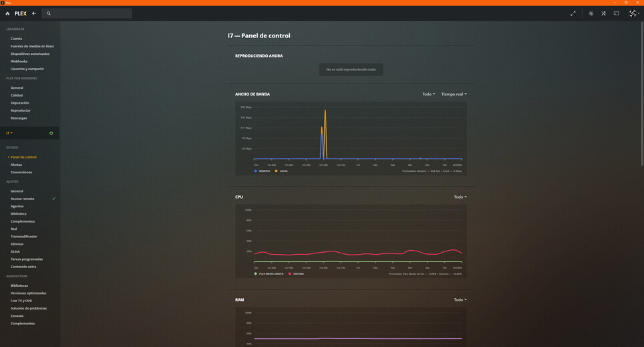The image size is (644, 347).
Task: Open Live TV y DVR
Action: click(x=21, y=301)
